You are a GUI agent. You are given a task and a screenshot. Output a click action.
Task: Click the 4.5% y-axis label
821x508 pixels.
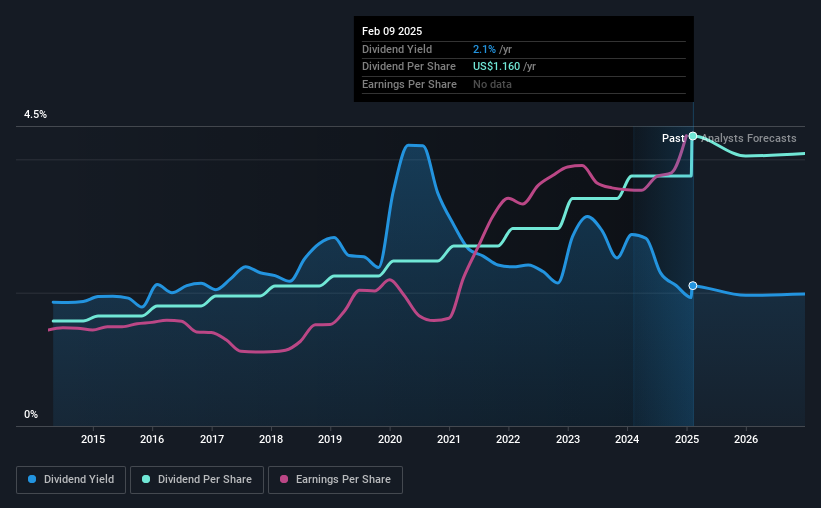tap(36, 115)
